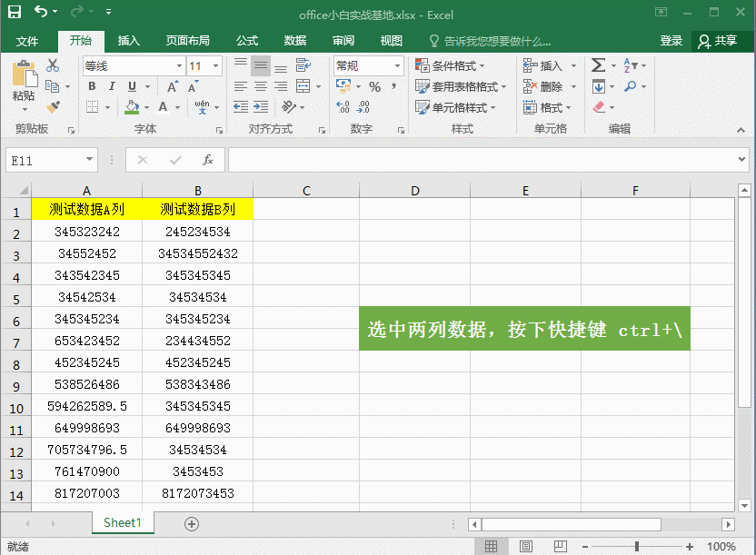Open the font name dropdown 等线
This screenshot has height=555, width=756.
[x=179, y=66]
